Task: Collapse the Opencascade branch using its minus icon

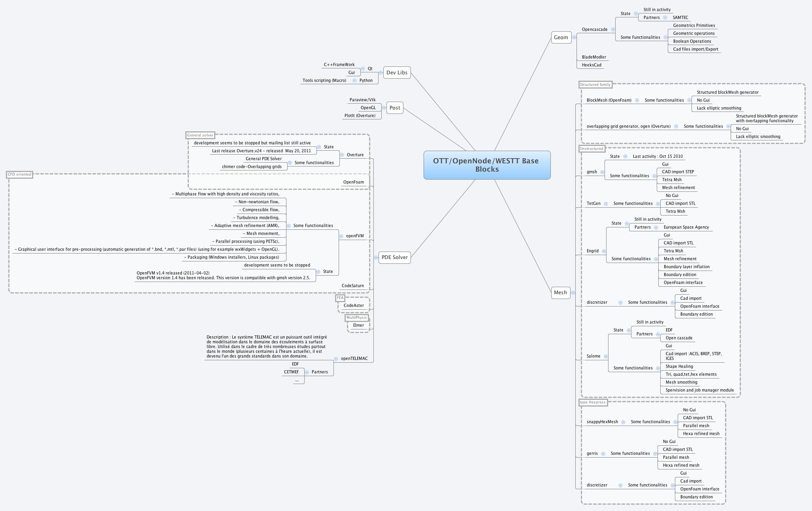Action: (x=613, y=29)
